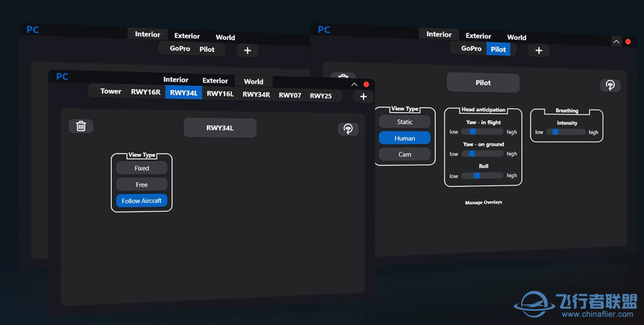Click the head icon in Pilot window
The height and width of the screenshot is (325, 644).
tap(610, 85)
